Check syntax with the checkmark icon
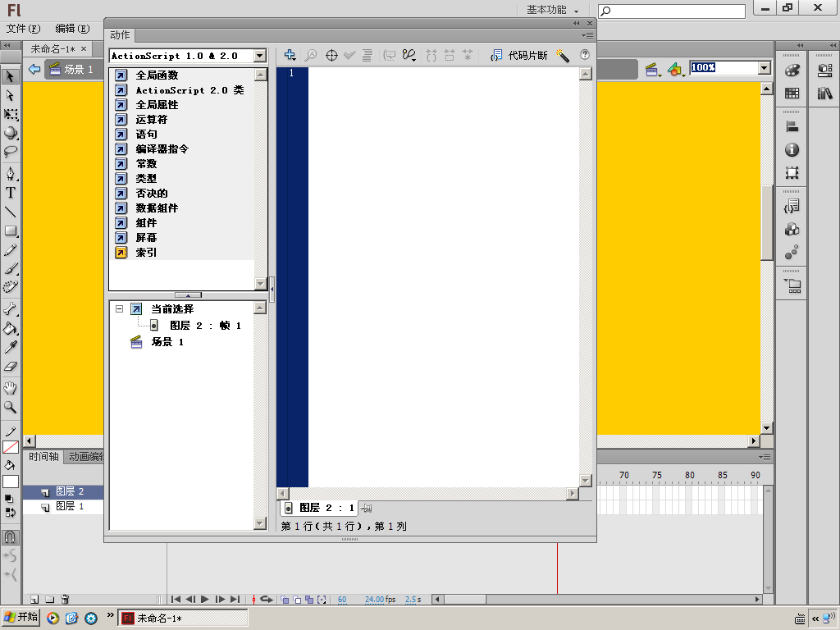 point(349,55)
